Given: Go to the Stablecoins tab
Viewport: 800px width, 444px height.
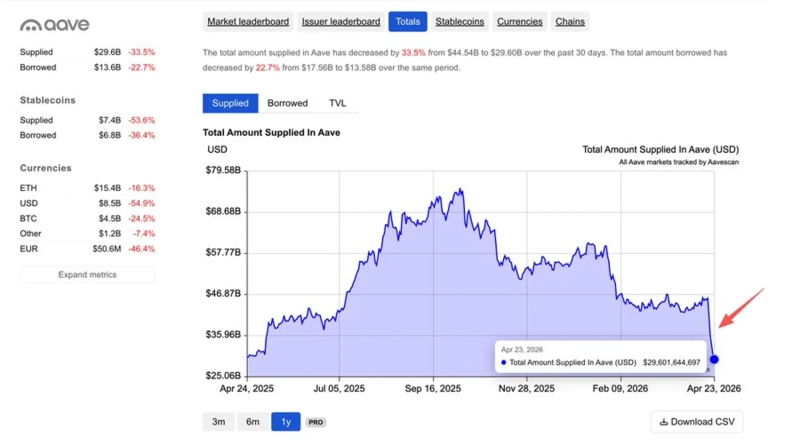Looking at the screenshot, I should pos(460,21).
